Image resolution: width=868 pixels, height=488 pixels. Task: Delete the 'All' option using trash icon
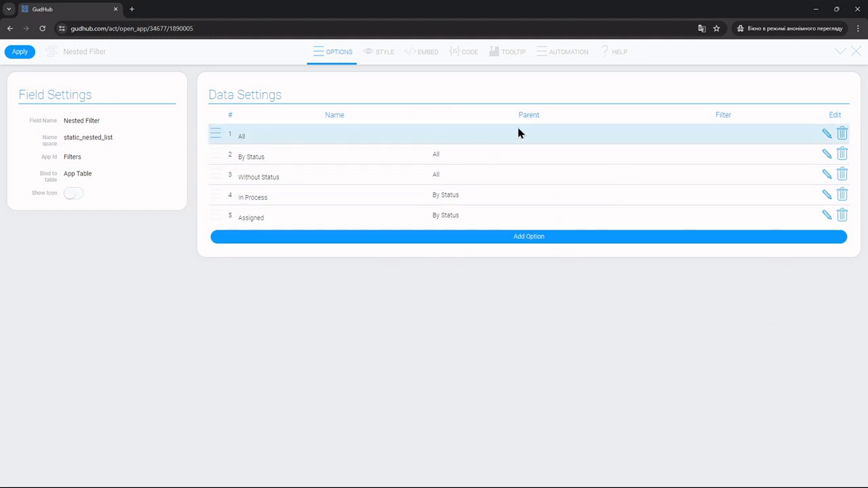pyautogui.click(x=842, y=133)
